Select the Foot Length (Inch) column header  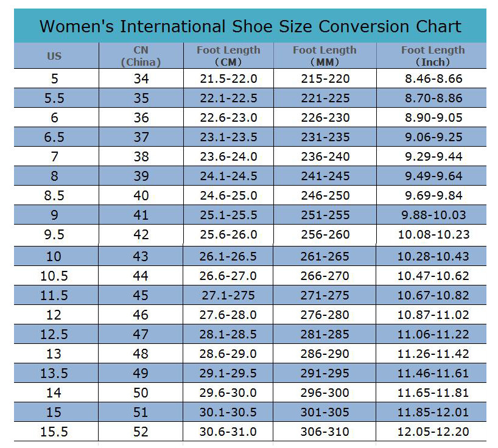point(432,56)
